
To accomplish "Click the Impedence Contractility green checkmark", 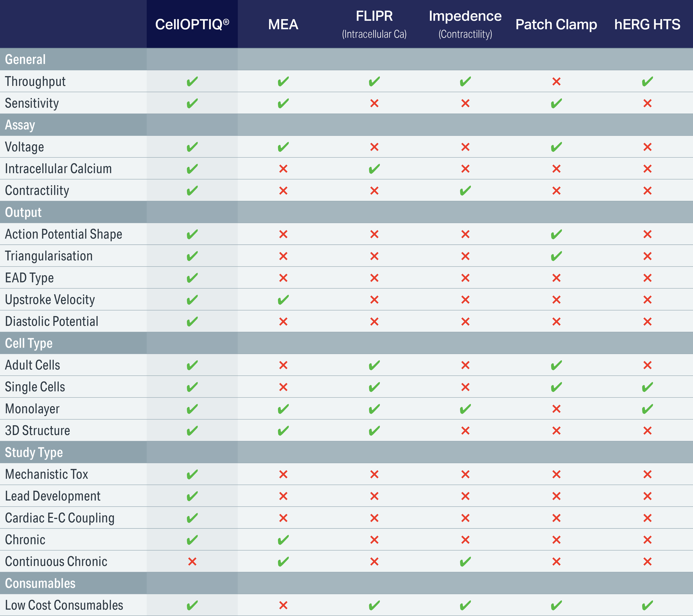I will pyautogui.click(x=465, y=190).
